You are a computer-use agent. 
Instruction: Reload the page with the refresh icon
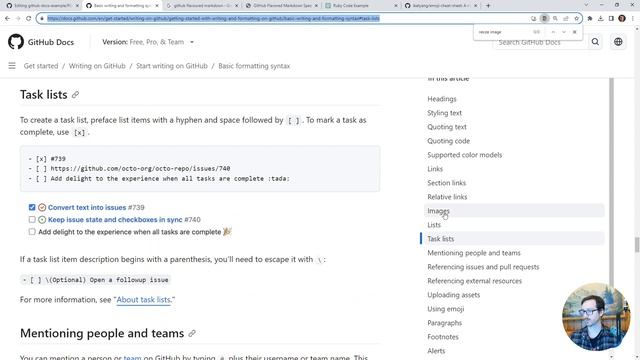(x=28, y=18)
